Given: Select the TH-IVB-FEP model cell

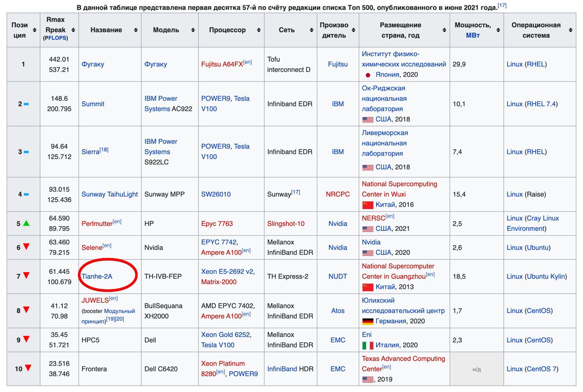Looking at the screenshot, I should 170,276.
